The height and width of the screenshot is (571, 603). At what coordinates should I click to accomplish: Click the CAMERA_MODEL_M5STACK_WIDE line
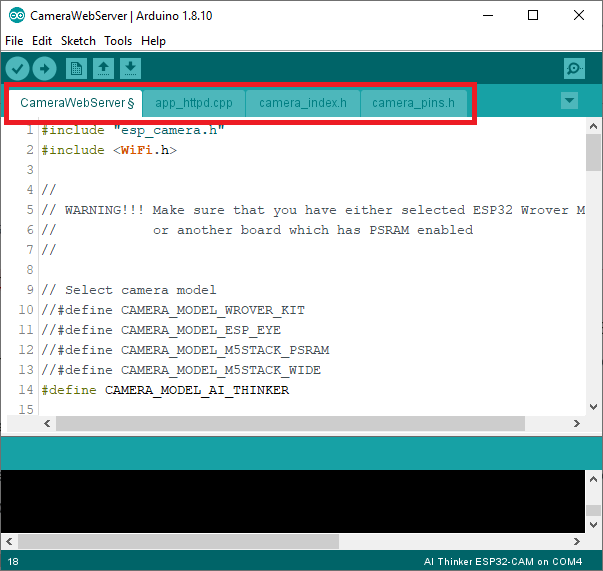coord(181,370)
